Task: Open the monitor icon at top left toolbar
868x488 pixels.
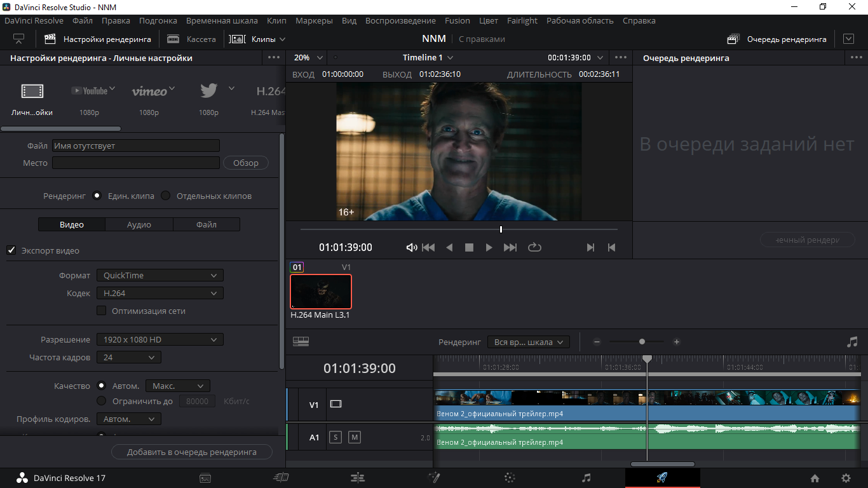Action: [19, 39]
